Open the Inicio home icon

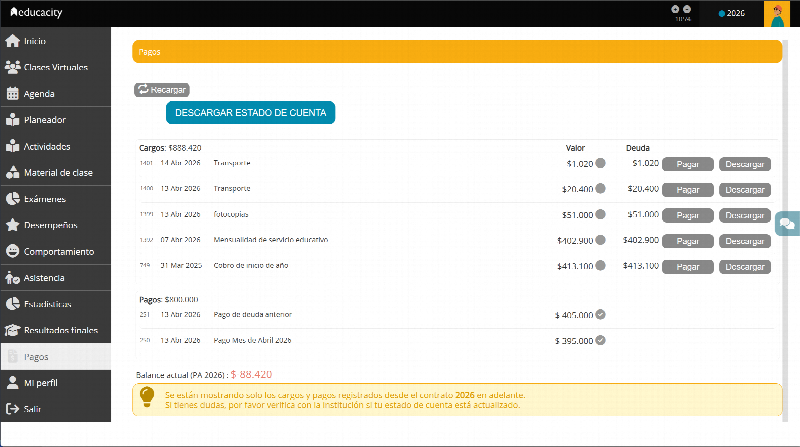12,41
